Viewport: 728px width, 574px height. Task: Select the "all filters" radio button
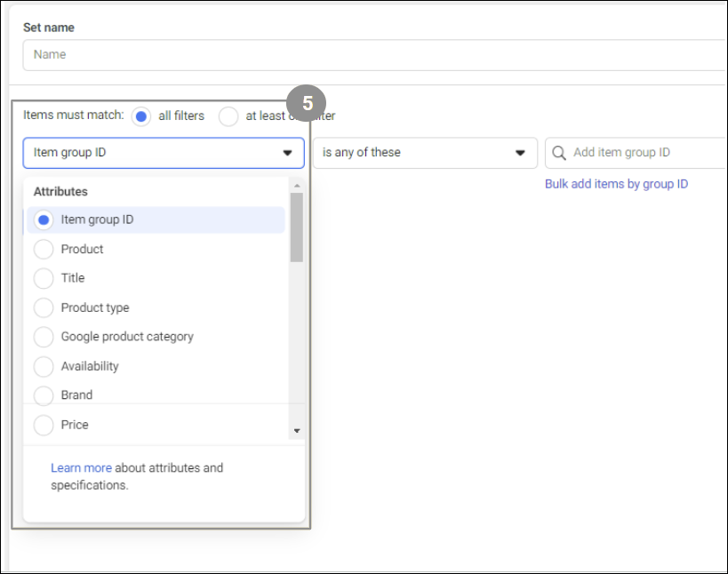point(141,116)
